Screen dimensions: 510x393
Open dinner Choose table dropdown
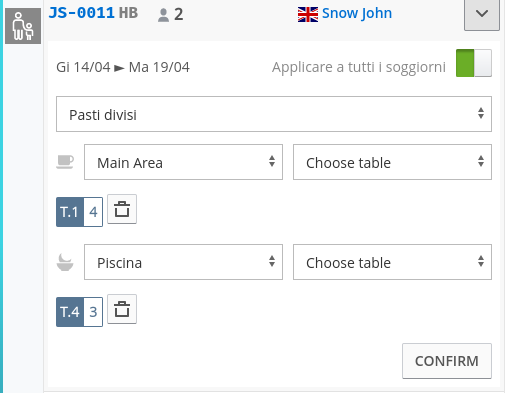click(392, 262)
